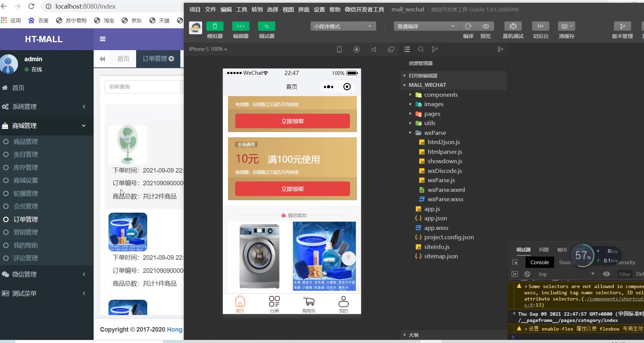Click the detach simulator window icon
The height and width of the screenshot is (343, 644).
[x=391, y=49]
